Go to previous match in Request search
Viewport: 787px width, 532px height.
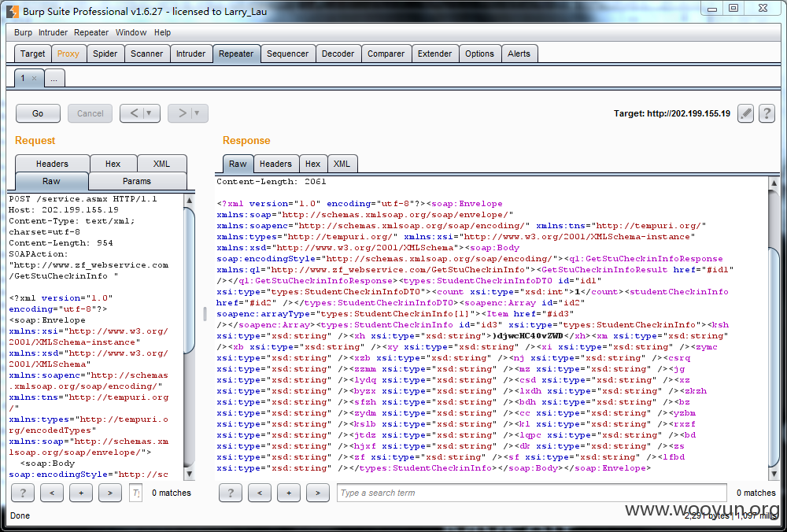tap(52, 493)
